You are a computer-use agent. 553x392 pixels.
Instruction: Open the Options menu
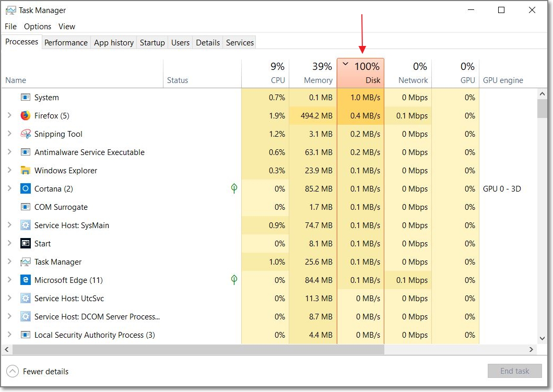pos(38,27)
